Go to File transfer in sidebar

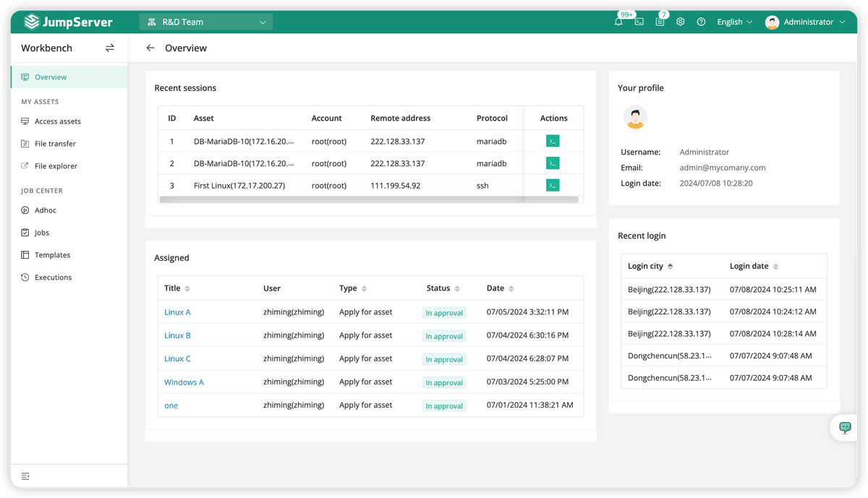tap(55, 144)
